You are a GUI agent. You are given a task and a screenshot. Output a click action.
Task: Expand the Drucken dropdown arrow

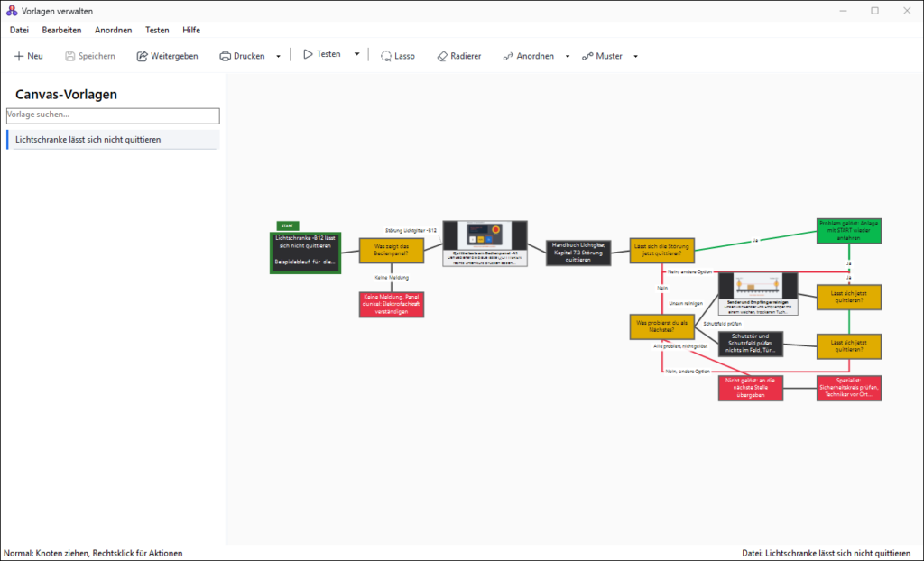point(278,57)
